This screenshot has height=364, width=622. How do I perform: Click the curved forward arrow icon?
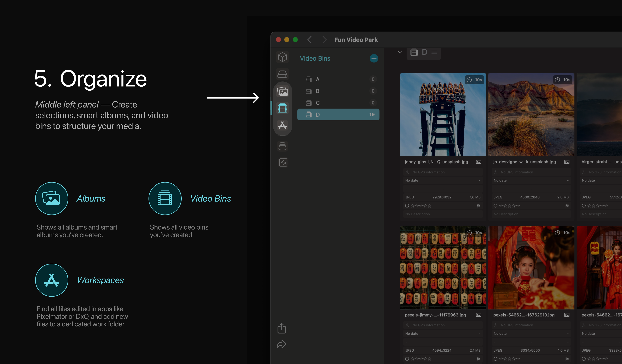[282, 344]
